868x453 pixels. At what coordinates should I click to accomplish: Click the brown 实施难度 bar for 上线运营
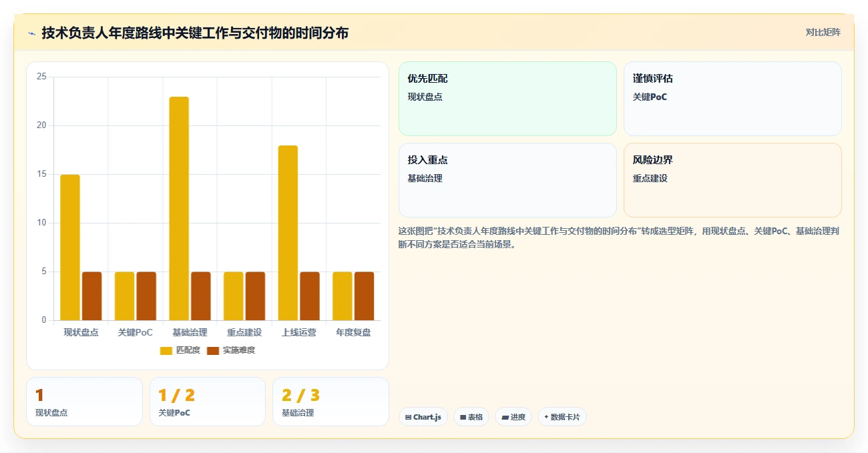point(310,296)
